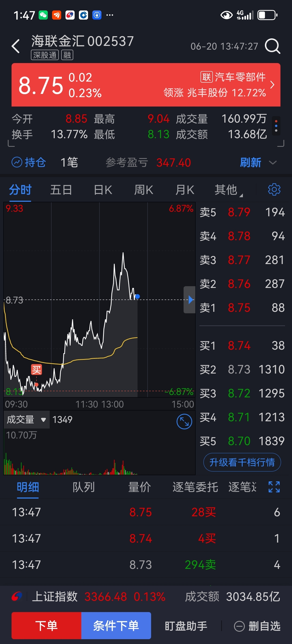Tap the 8.73 trade row with 294卖

pos(146,565)
